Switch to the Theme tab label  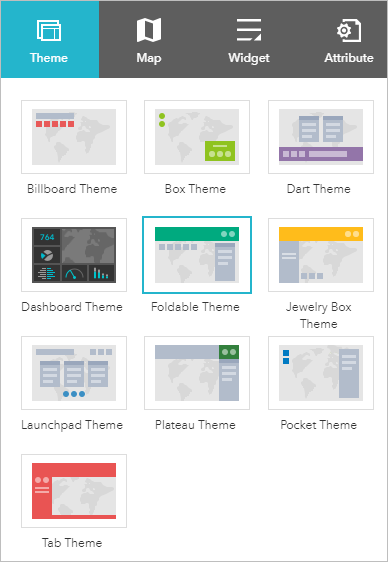(x=49, y=58)
